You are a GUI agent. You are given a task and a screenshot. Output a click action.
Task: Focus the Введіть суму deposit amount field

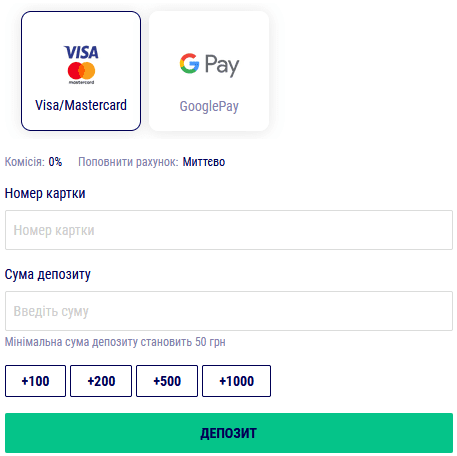coord(229,311)
